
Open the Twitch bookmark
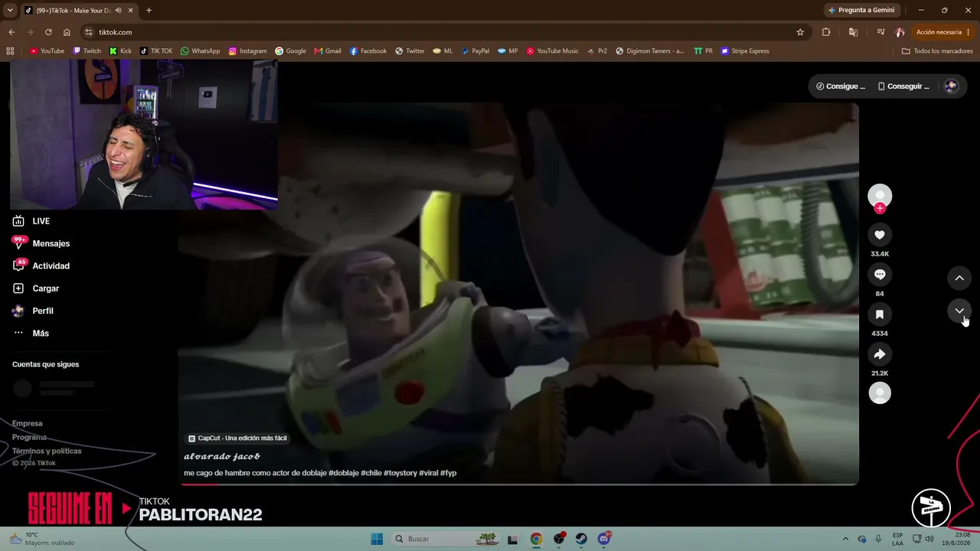tap(87, 51)
